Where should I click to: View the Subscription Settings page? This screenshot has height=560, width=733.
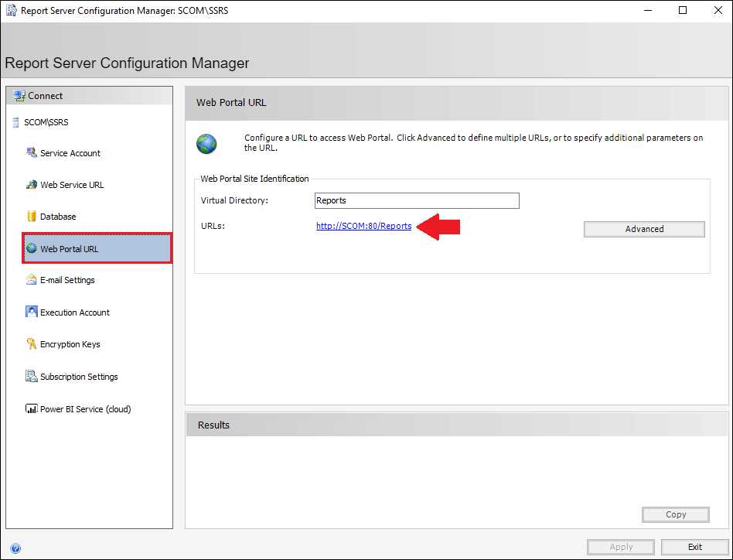pyautogui.click(x=79, y=377)
